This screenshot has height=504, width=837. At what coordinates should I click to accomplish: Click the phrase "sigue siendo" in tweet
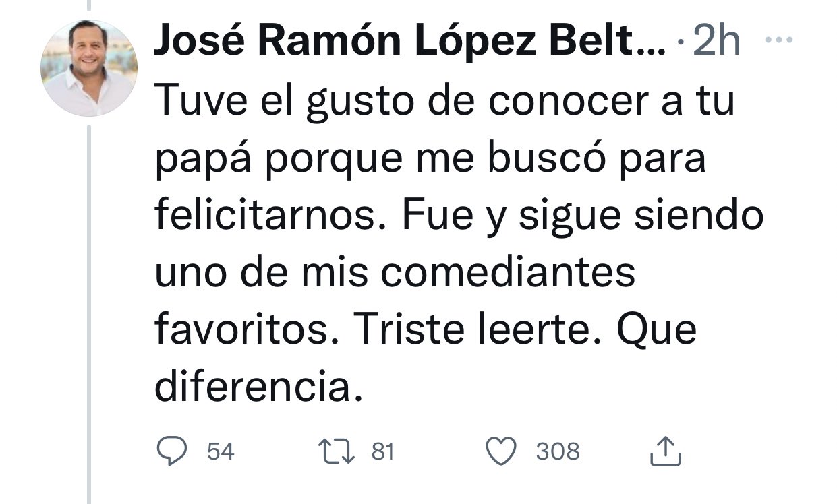pos(639,216)
